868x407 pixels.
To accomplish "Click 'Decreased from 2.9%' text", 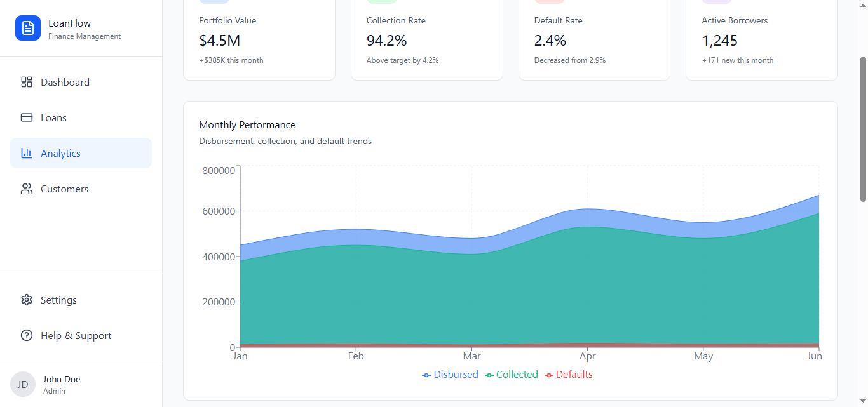I will 570,60.
